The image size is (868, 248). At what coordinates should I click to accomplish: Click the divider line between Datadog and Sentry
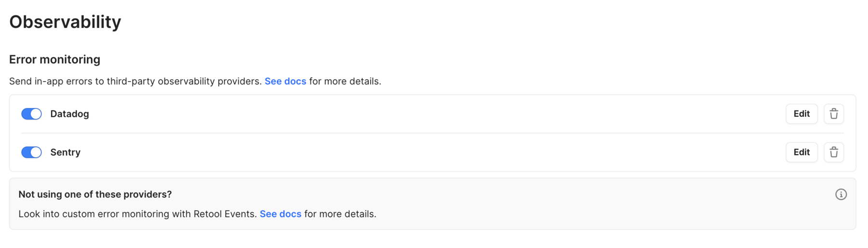(x=432, y=133)
